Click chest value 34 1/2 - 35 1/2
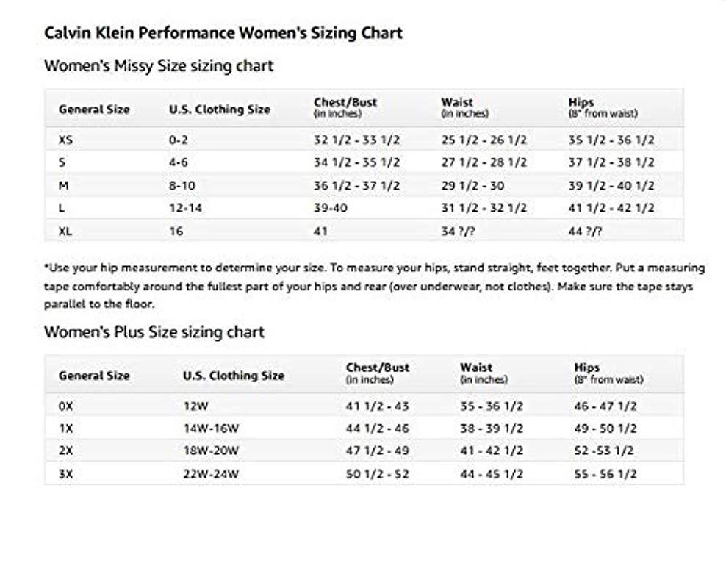The width and height of the screenshot is (726, 588). pos(356,162)
